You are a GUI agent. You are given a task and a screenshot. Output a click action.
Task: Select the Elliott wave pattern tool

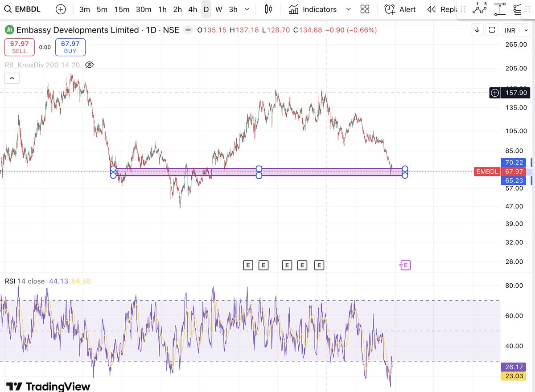481,8
